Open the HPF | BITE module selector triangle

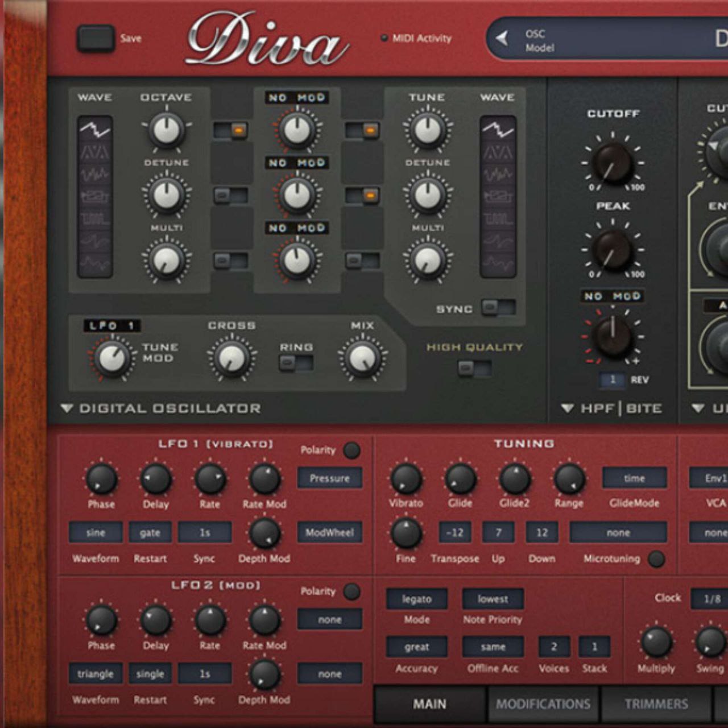pos(567,408)
